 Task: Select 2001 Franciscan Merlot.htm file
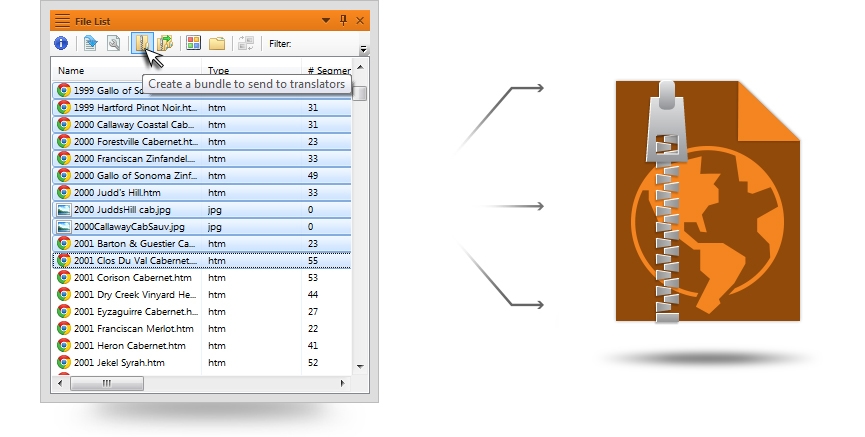point(202,329)
